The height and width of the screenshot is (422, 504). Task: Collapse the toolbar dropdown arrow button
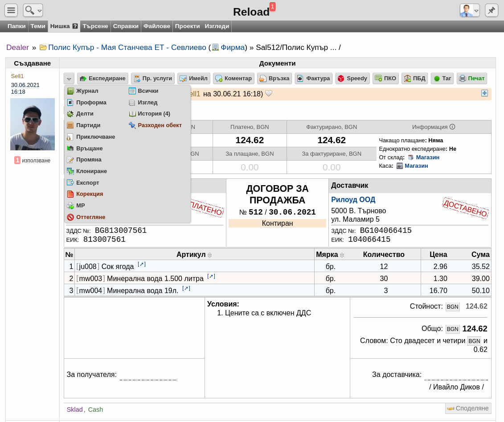[69, 79]
